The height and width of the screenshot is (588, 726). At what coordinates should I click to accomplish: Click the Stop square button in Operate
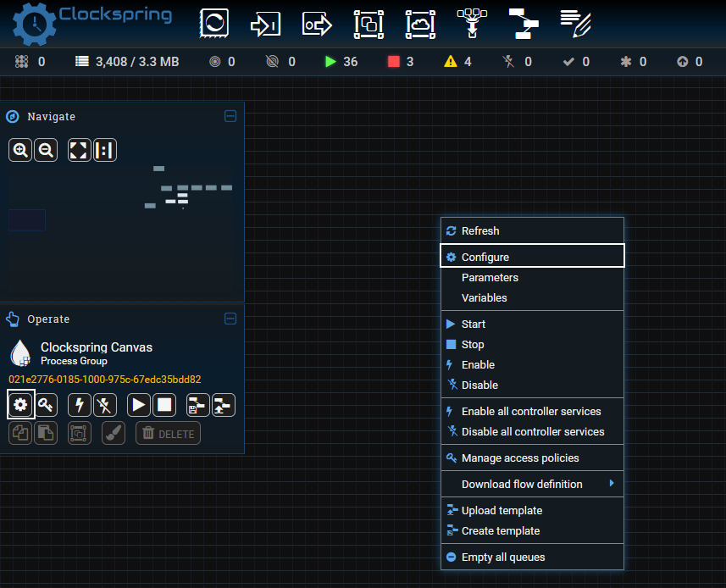164,405
